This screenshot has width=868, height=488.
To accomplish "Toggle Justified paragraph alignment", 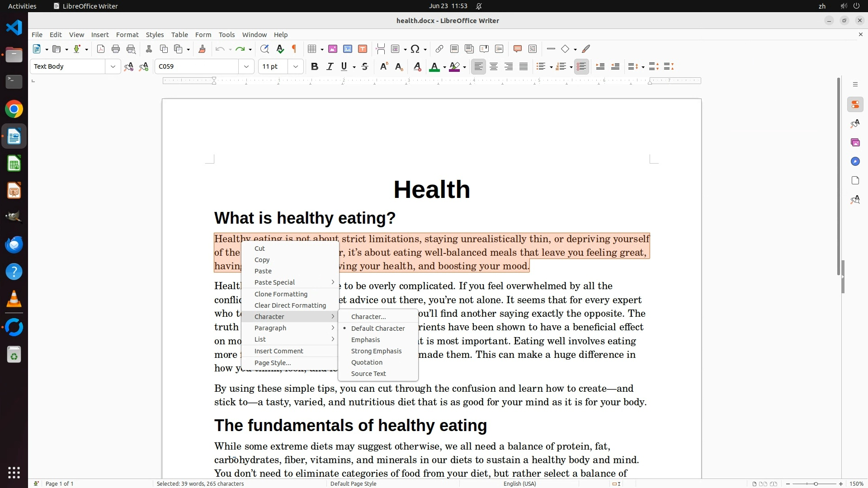I will click(x=524, y=66).
